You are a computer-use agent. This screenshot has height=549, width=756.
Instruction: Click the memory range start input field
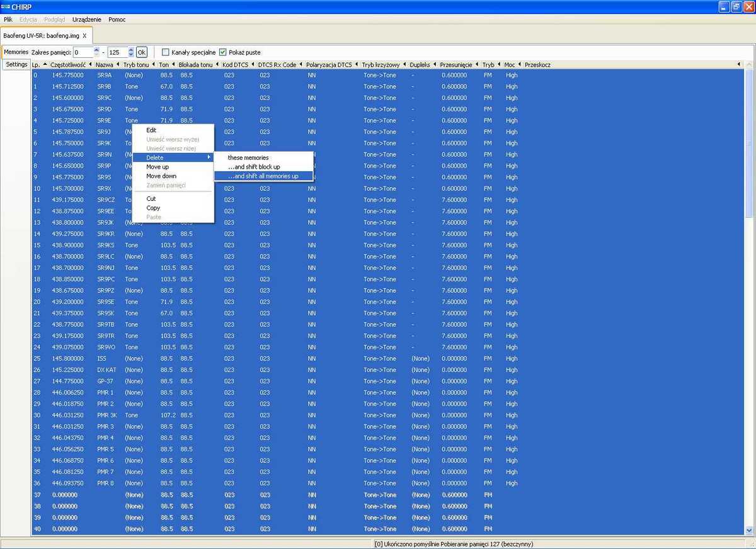(x=83, y=52)
